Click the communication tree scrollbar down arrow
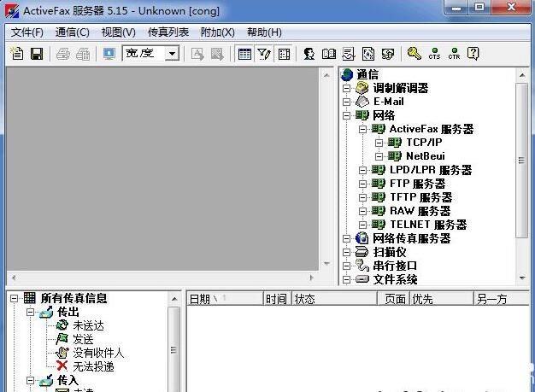The height and width of the screenshot is (392, 535). click(521, 278)
